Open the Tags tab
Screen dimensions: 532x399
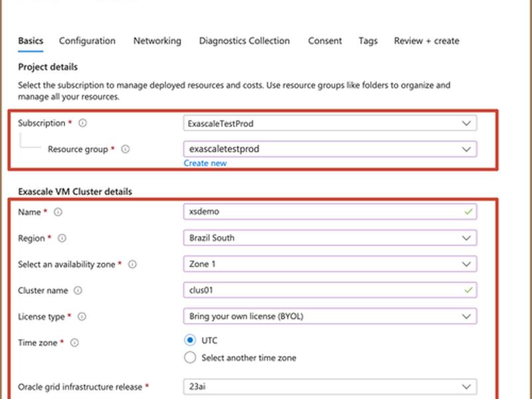click(x=368, y=41)
